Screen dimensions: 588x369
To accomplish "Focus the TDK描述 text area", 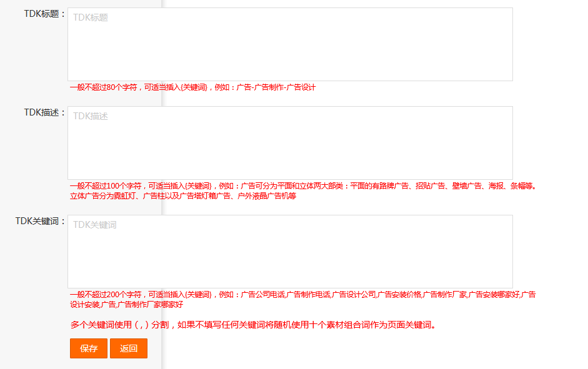I will point(290,143).
